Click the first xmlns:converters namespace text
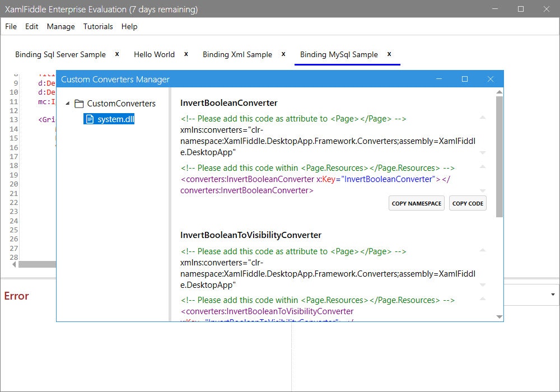Screen dimensions: 560x392 tap(328, 141)
